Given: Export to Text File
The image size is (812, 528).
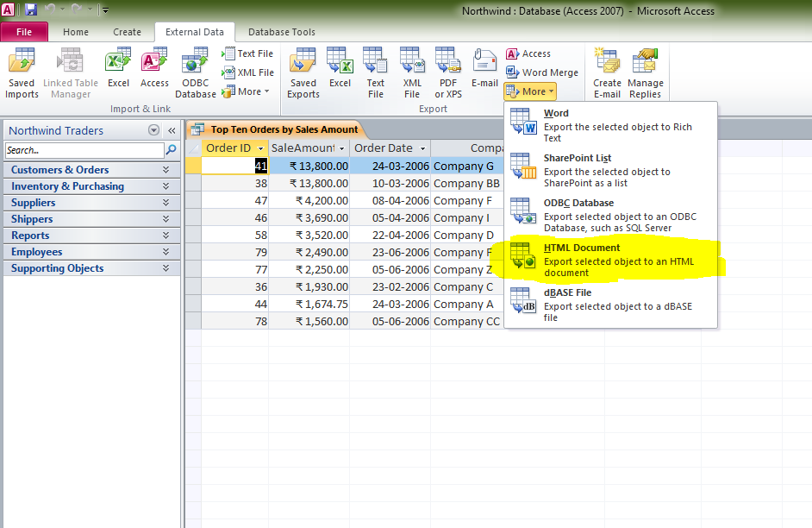Looking at the screenshot, I should tap(376, 72).
